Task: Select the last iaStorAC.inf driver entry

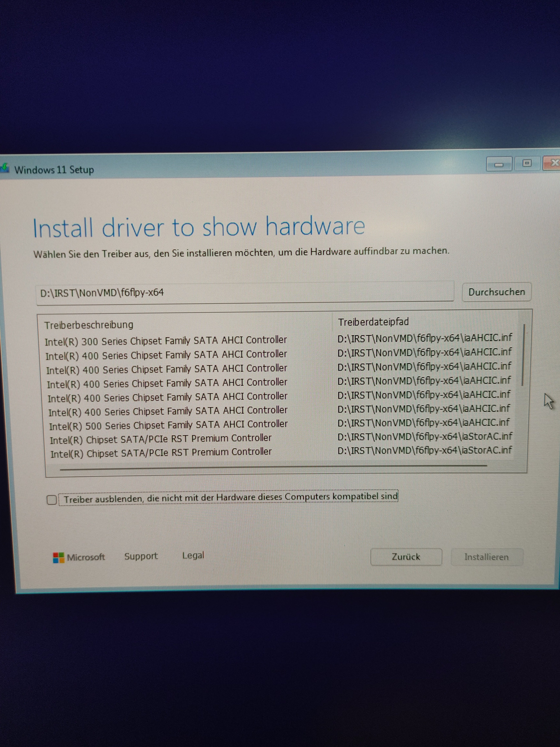Action: click(424, 451)
